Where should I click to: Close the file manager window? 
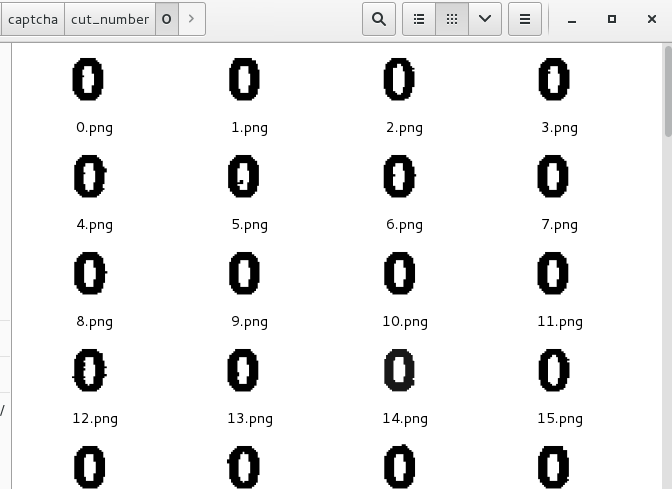point(652,19)
